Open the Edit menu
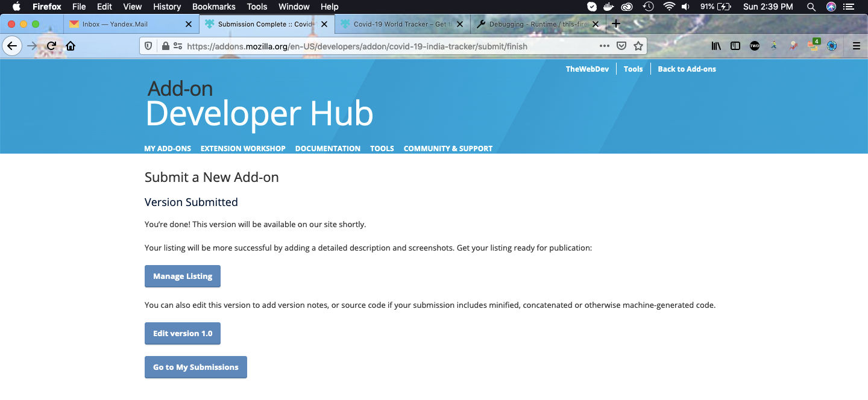Screen dimensions: 868x400 (x=105, y=7)
